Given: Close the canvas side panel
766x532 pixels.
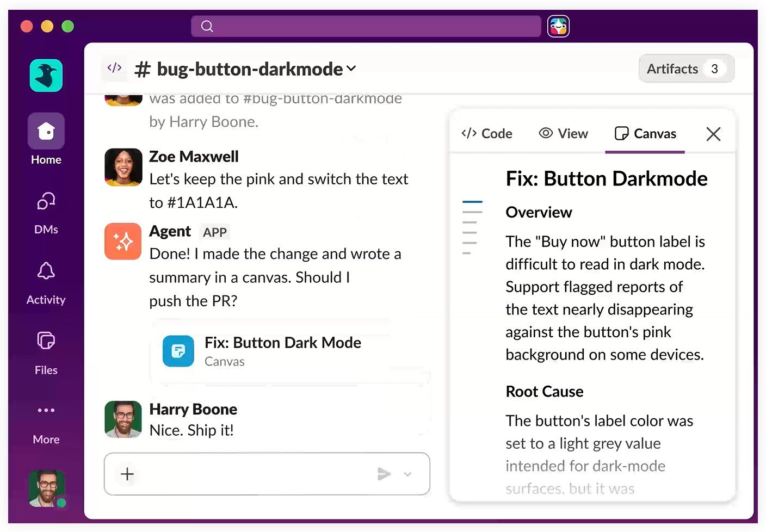Looking at the screenshot, I should pyautogui.click(x=713, y=134).
